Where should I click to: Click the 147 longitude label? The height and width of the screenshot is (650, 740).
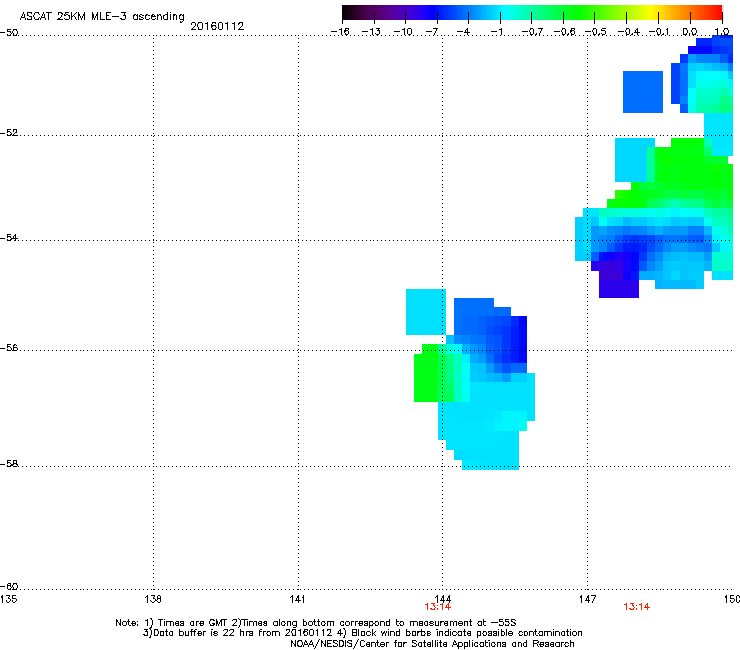588,599
